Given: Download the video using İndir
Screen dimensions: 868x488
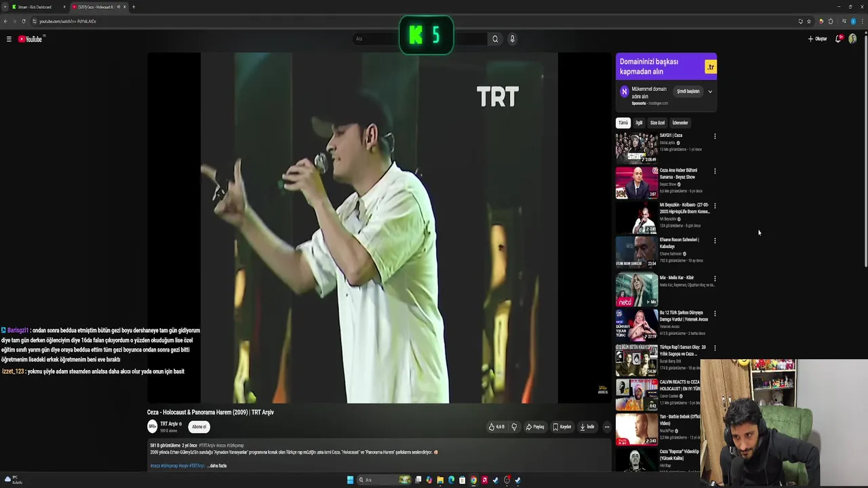Looking at the screenshot, I should (x=587, y=427).
